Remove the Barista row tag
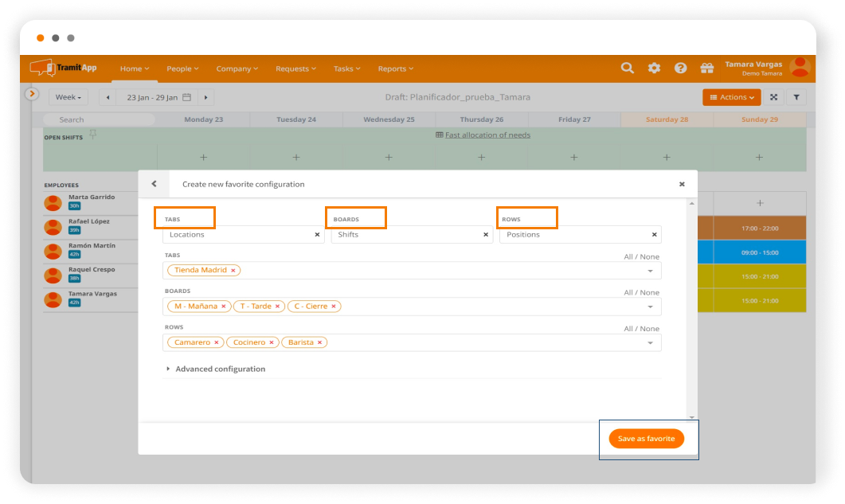The width and height of the screenshot is (845, 504). (320, 342)
